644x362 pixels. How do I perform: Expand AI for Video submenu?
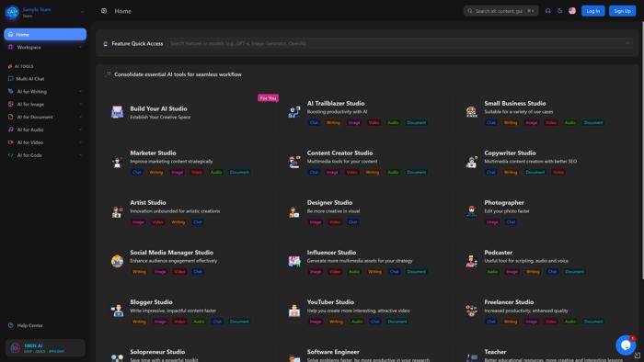coord(45,142)
